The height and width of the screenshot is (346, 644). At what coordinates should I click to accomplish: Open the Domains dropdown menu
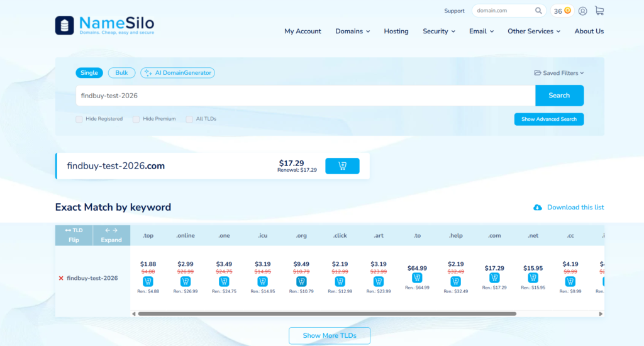352,31
